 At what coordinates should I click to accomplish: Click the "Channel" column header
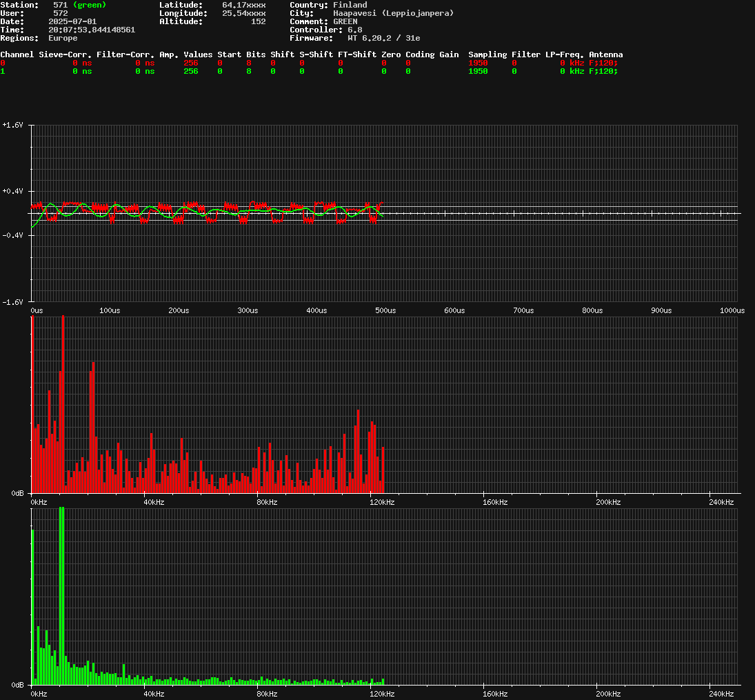17,54
